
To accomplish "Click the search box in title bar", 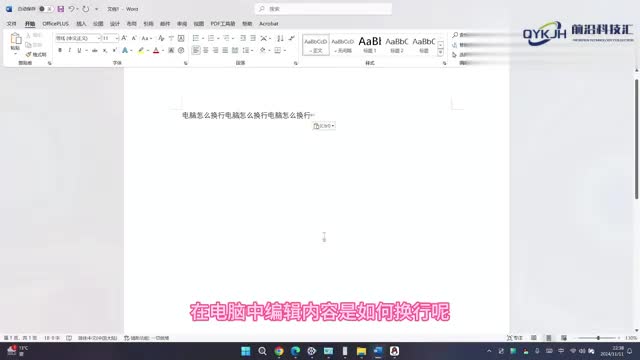I will (323, 9).
